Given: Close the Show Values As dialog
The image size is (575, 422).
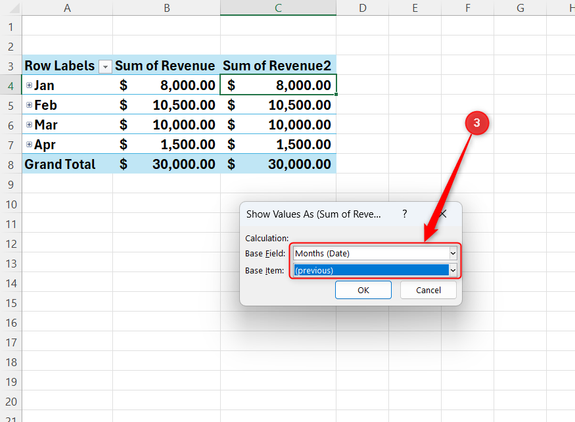Looking at the screenshot, I should [x=443, y=214].
